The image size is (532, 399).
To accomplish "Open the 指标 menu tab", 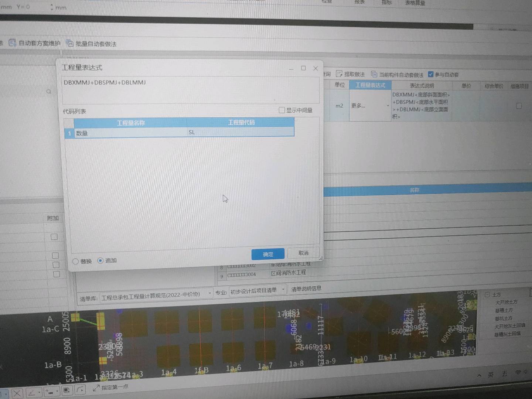I will (x=387, y=2).
